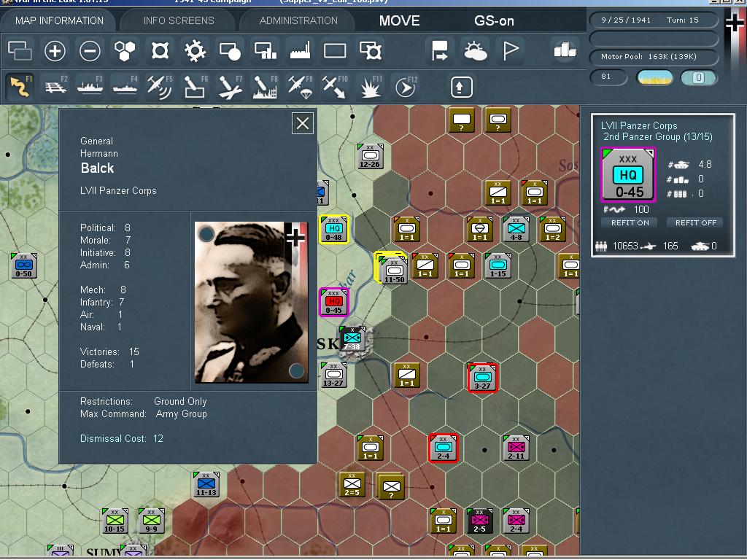
Task: Select F7 bomb airfield mode
Action: pos(231,87)
